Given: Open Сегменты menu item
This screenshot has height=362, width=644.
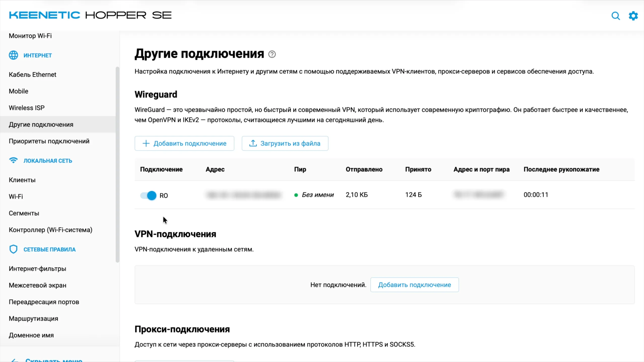Looking at the screenshot, I should [24, 213].
